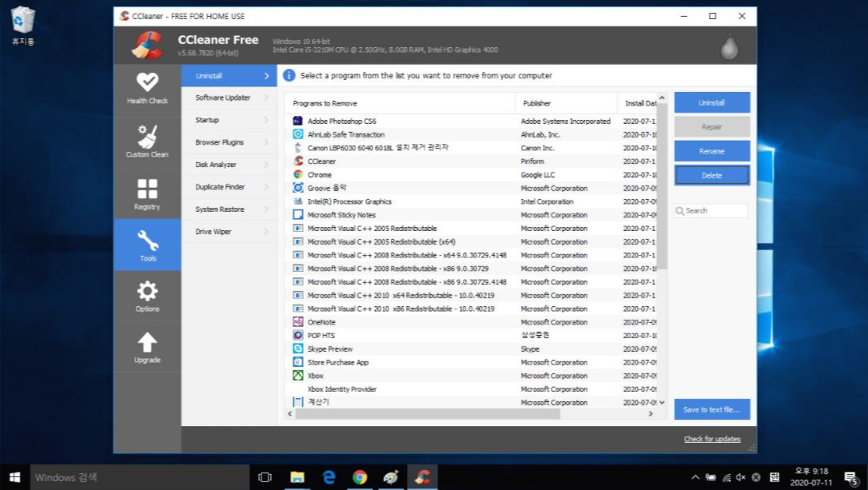Click the Windows search box
This screenshot has width=868, height=490.
coord(140,476)
